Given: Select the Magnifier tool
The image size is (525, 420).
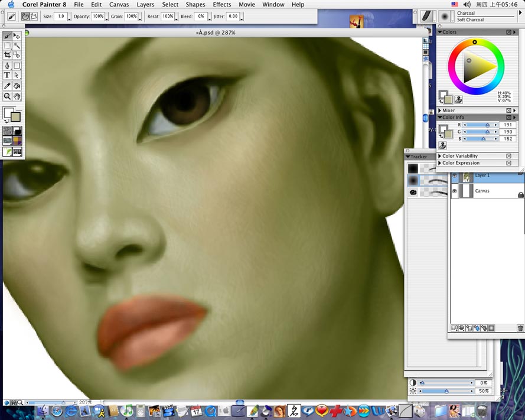Looking at the screenshot, I should tap(7, 96).
